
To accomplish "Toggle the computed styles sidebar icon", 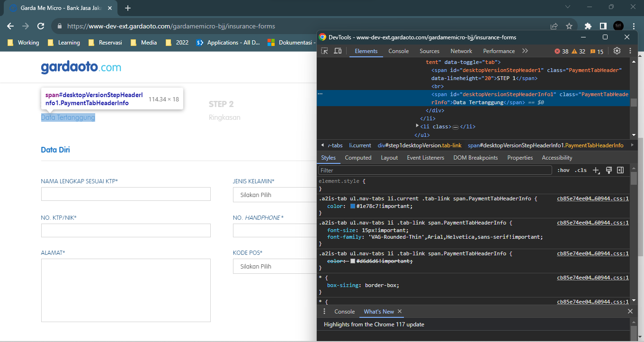I will click(620, 170).
